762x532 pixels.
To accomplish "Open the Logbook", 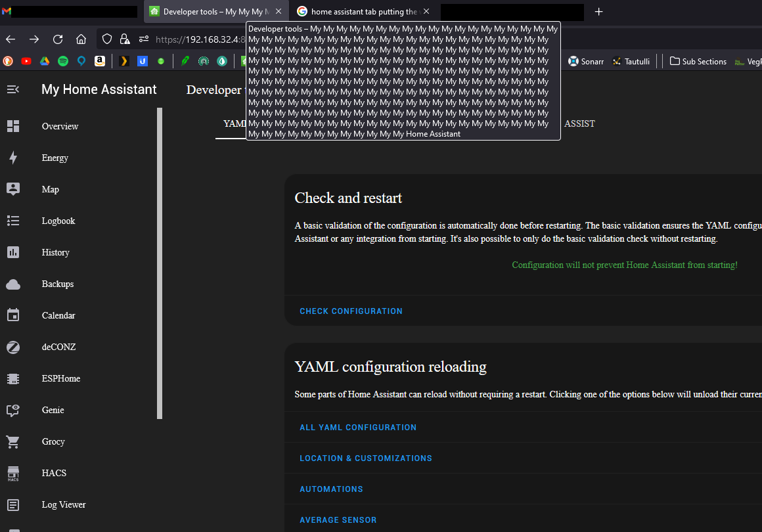I will click(58, 221).
